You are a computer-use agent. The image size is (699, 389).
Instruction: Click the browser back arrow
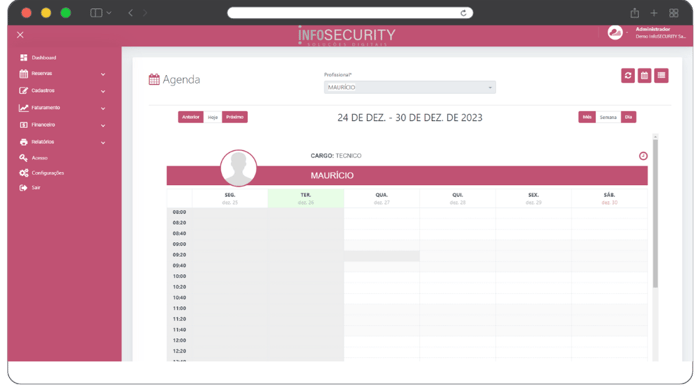(x=130, y=13)
